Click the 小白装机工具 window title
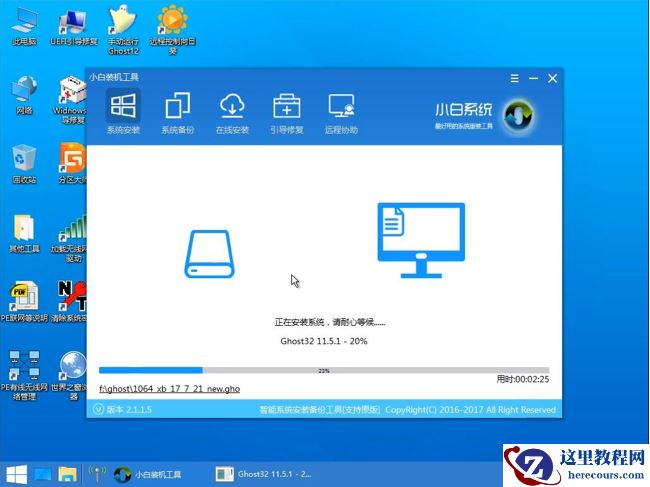The image size is (650, 487). coord(114,77)
